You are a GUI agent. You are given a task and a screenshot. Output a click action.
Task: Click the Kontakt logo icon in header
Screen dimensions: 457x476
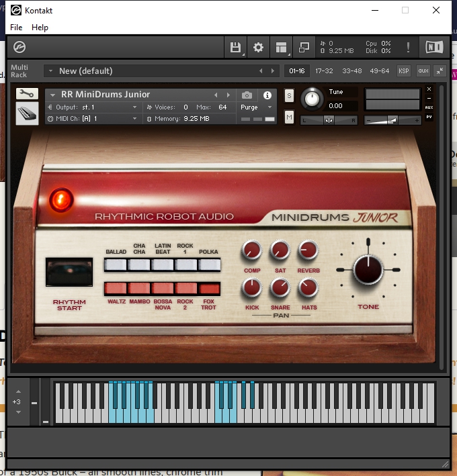click(x=19, y=47)
